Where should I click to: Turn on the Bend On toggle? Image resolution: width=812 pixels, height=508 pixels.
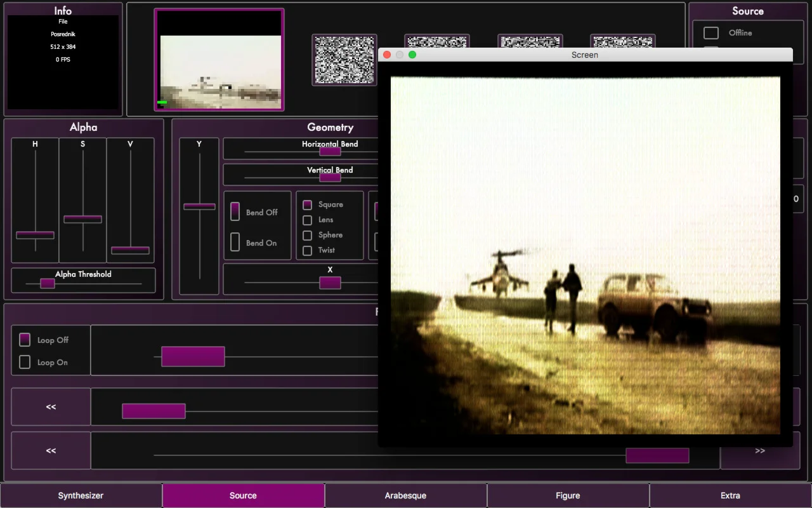pos(235,243)
